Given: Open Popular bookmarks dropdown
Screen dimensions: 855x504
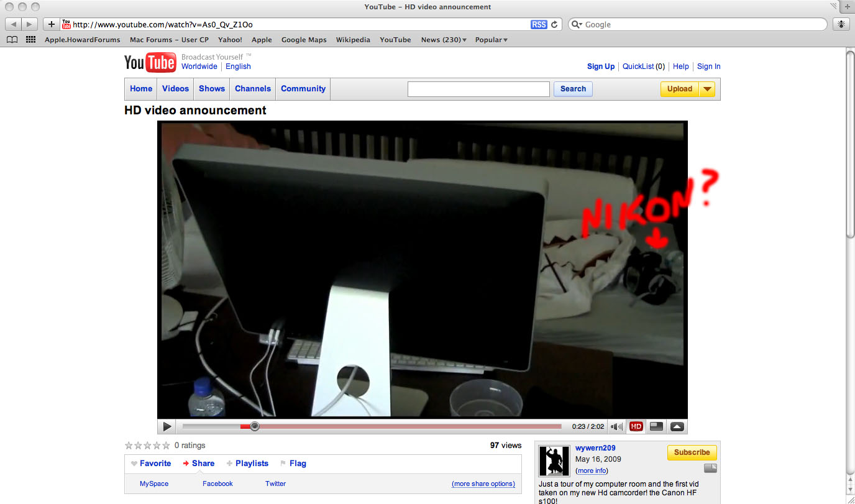Looking at the screenshot, I should point(491,40).
